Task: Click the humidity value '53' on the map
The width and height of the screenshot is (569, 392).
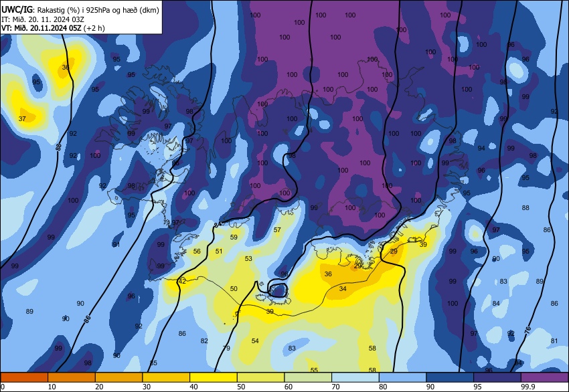Action: [248, 259]
